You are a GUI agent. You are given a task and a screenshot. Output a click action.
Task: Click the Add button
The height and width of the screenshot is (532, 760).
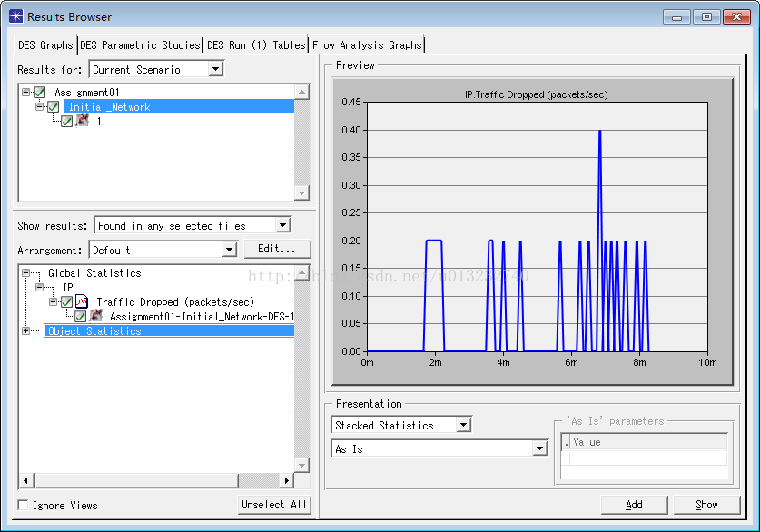pyautogui.click(x=634, y=505)
